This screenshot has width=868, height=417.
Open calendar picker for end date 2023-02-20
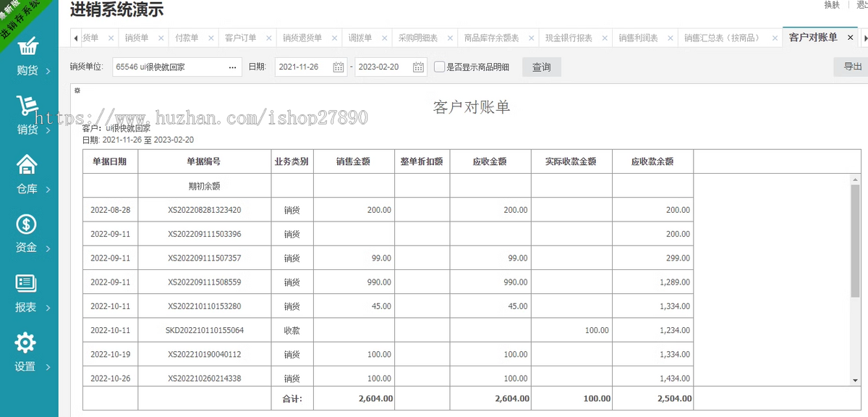(418, 67)
